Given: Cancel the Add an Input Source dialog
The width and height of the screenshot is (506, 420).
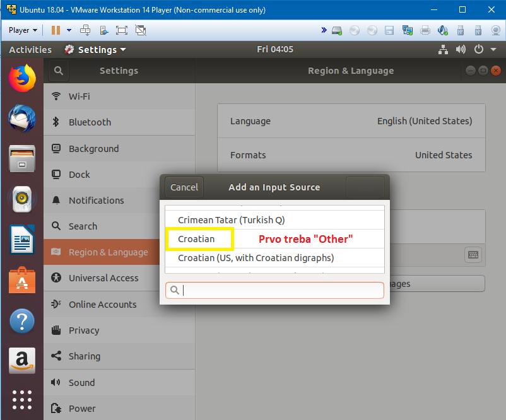Looking at the screenshot, I should [x=184, y=187].
